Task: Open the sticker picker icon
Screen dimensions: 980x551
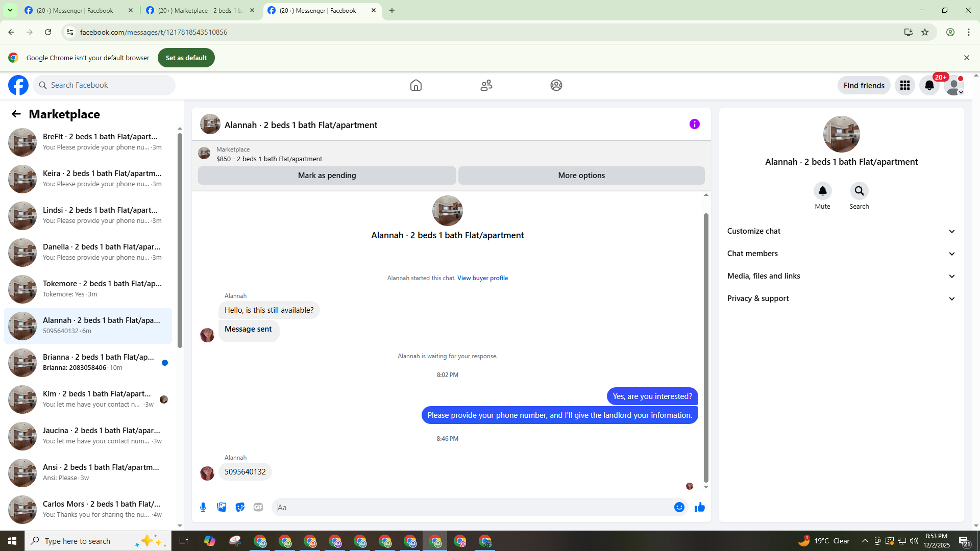Action: tap(240, 507)
